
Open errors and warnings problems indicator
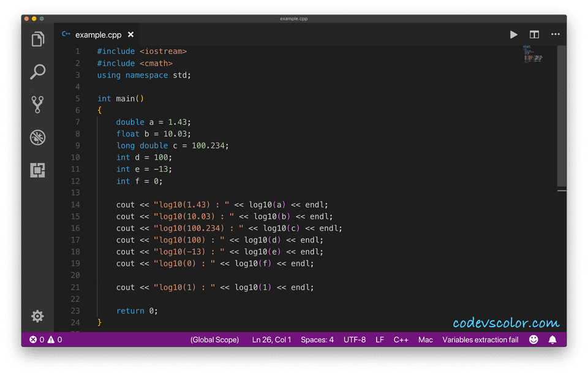[46, 339]
